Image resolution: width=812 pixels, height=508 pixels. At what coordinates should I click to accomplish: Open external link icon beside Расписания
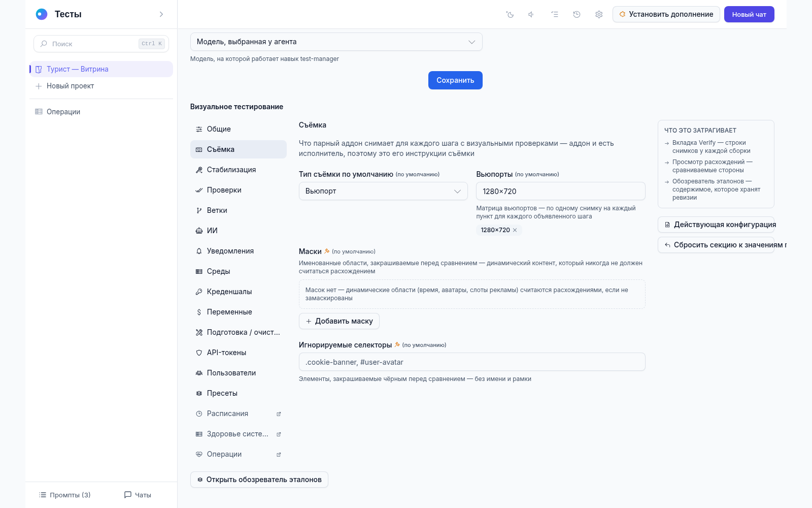click(x=279, y=414)
